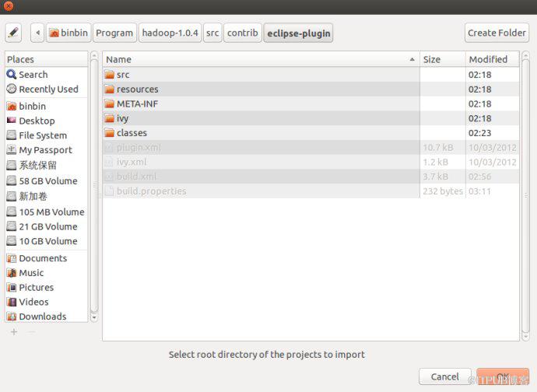Click the OK button
The height and width of the screenshot is (392, 537).
[503, 376]
